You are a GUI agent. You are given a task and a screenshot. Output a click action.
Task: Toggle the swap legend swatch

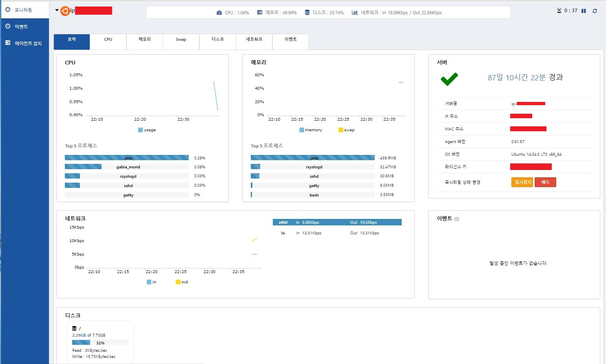click(341, 130)
